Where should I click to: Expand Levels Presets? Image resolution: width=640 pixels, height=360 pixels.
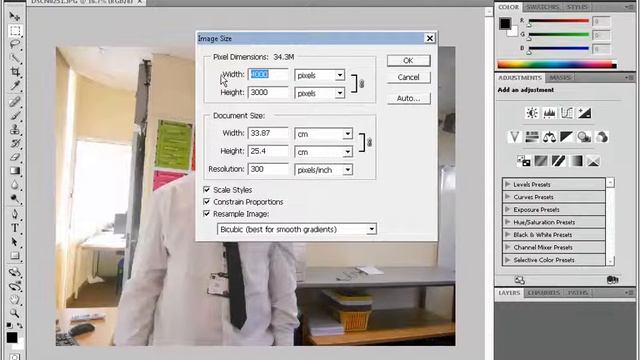pos(508,184)
